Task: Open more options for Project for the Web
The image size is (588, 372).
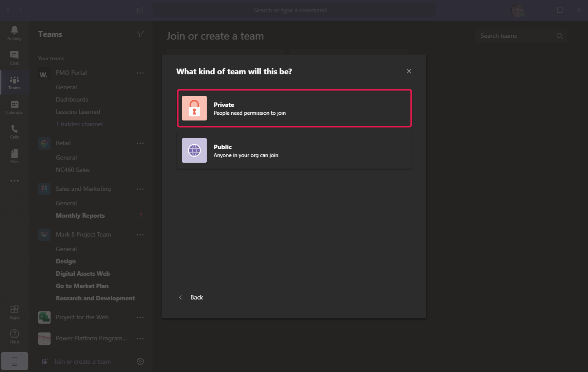Action: tap(140, 317)
